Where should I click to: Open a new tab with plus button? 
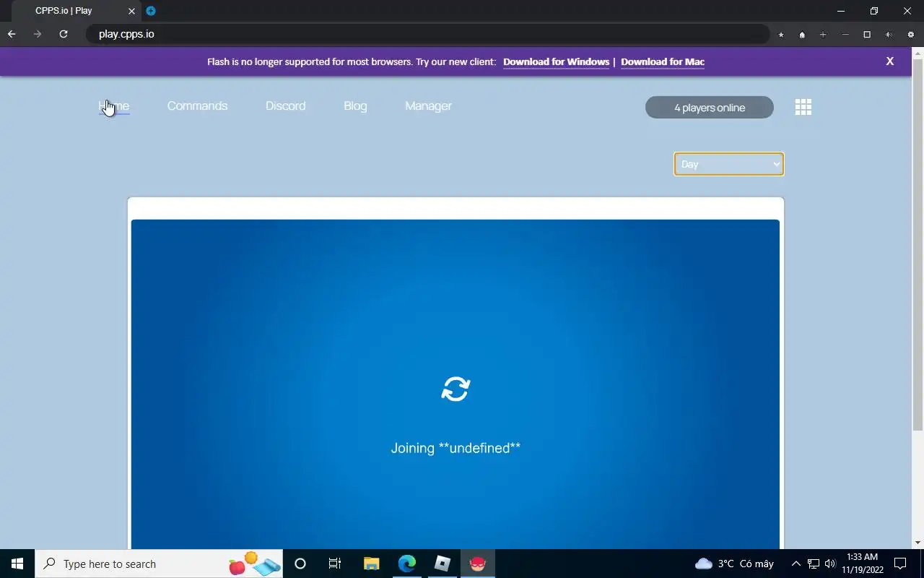pos(151,11)
